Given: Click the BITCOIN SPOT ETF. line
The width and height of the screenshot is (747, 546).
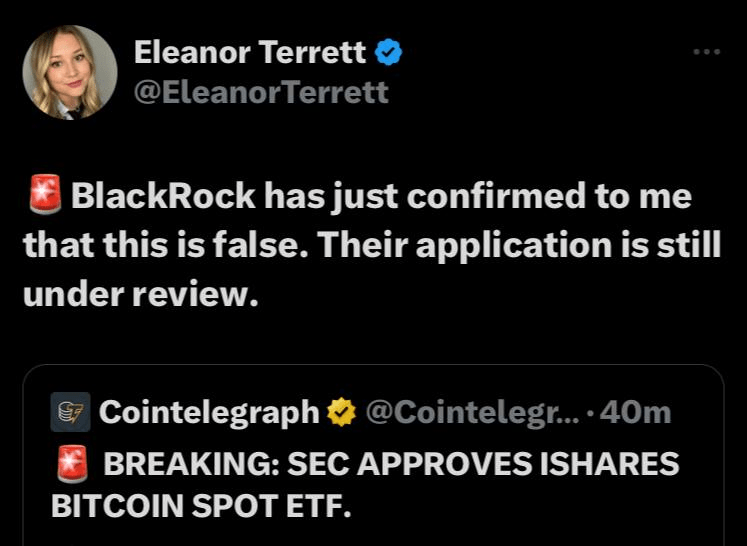Looking at the screenshot, I should pyautogui.click(x=201, y=506).
